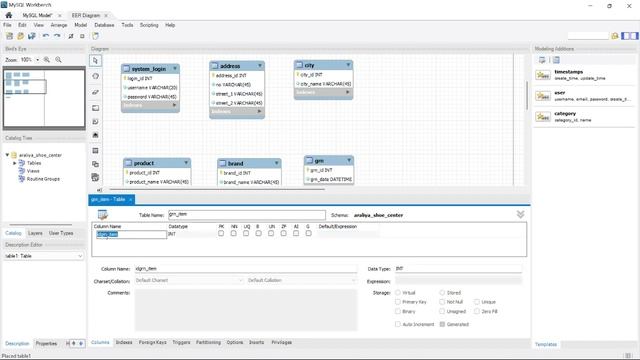Open the Arrange menu
Screen dimensions: 640x360
(x=59, y=25)
